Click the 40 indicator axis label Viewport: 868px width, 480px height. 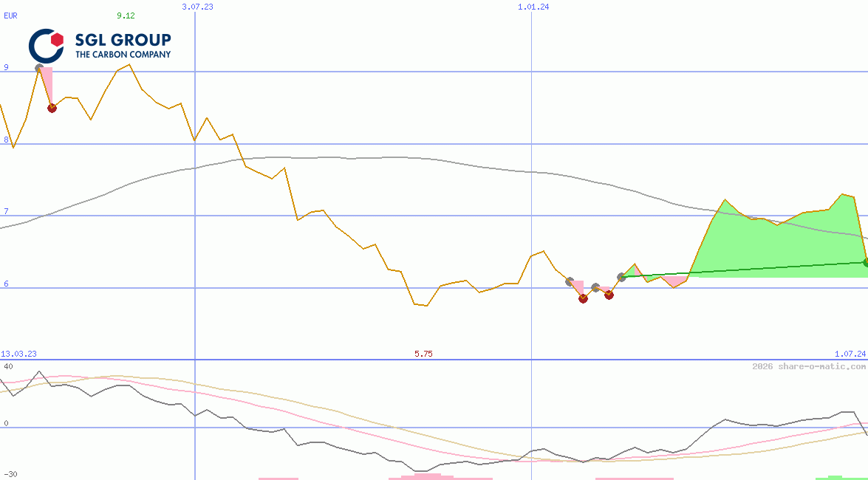[8, 366]
